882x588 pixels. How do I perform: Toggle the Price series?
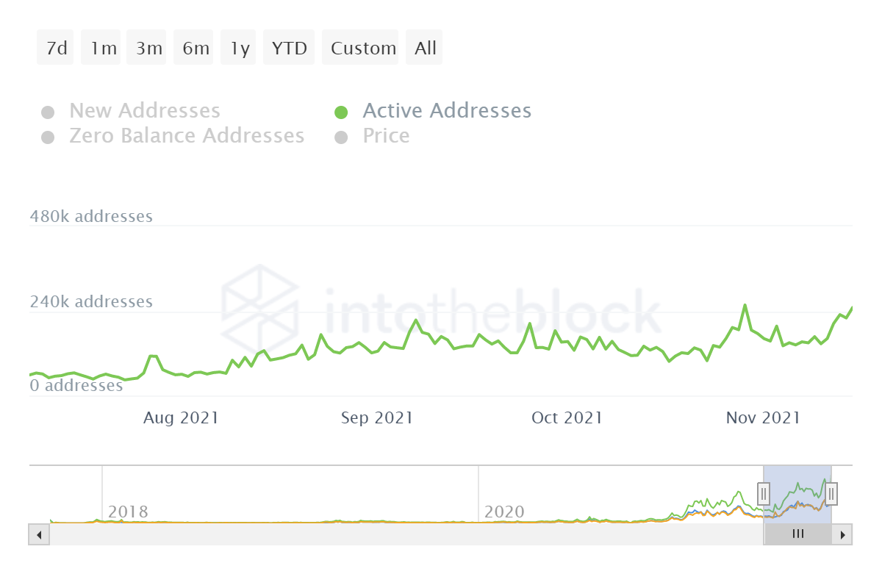pos(386,136)
